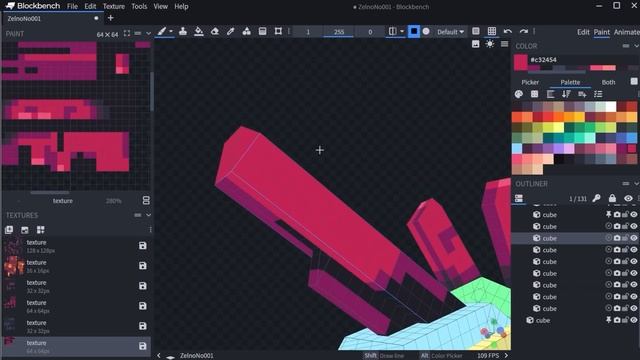The image size is (640, 360).
Task: Select the Color Picker eyedropper tool
Action: 231,31
